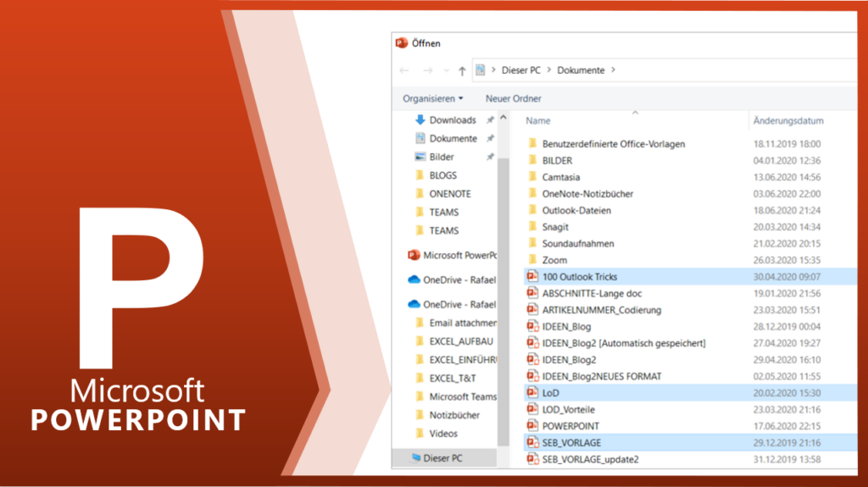This screenshot has width=868, height=487.
Task: Expand the chevron after Dokumente breadcrumb
Action: [x=613, y=70]
